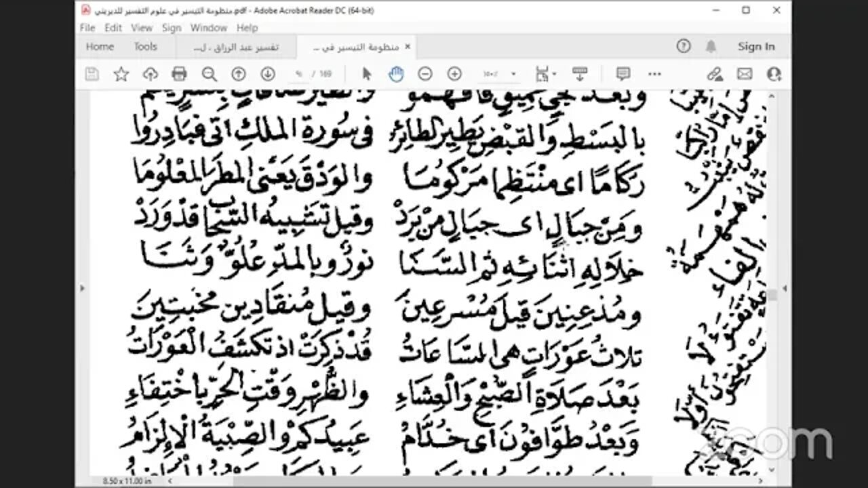Open the fill and sign pen icon
The width and height of the screenshot is (868, 488).
715,75
